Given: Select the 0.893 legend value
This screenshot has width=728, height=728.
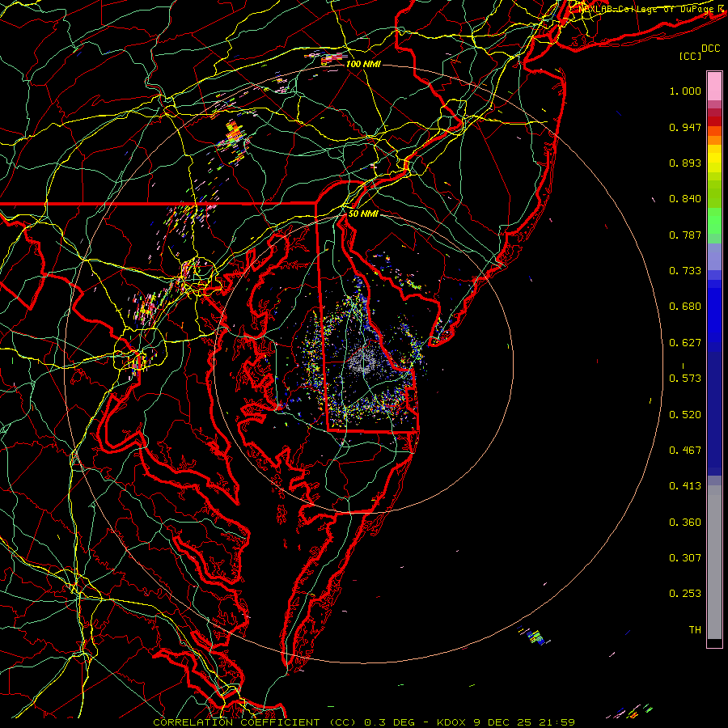Looking at the screenshot, I should click(x=685, y=163).
